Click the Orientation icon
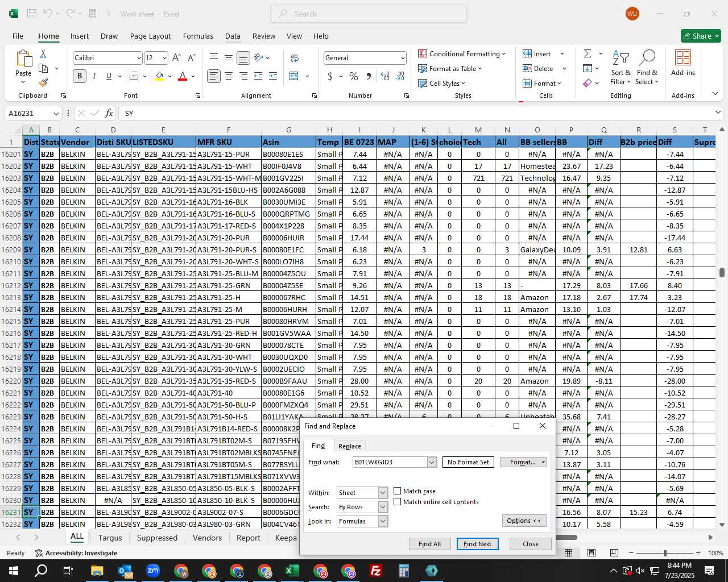The image size is (728, 582). click(x=259, y=57)
